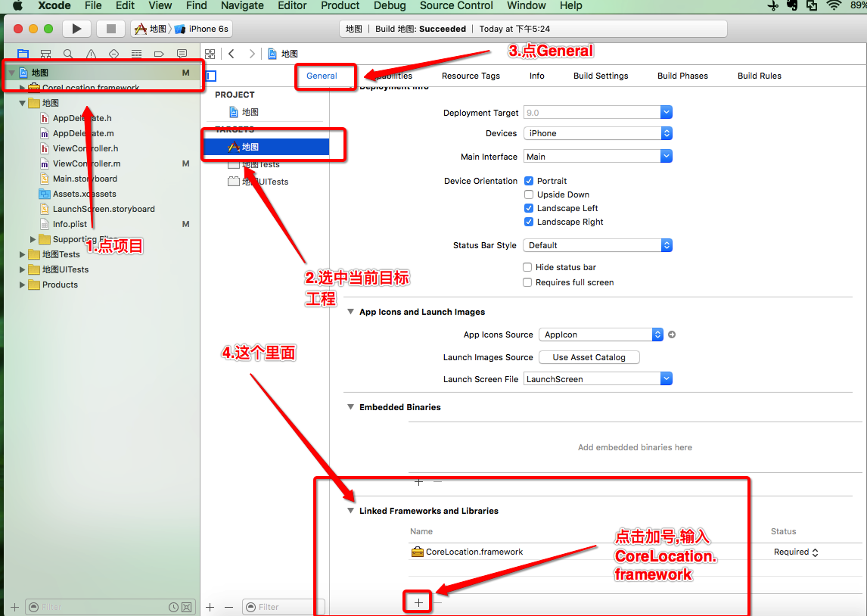Open the Report navigator icon
Image resolution: width=867 pixels, height=616 pixels.
tap(182, 54)
